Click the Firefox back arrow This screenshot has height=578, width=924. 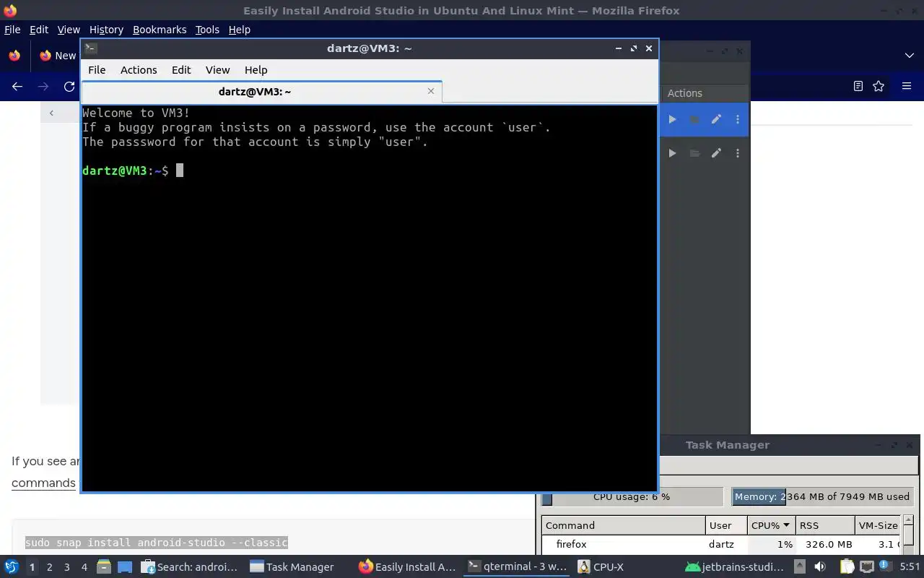[17, 86]
